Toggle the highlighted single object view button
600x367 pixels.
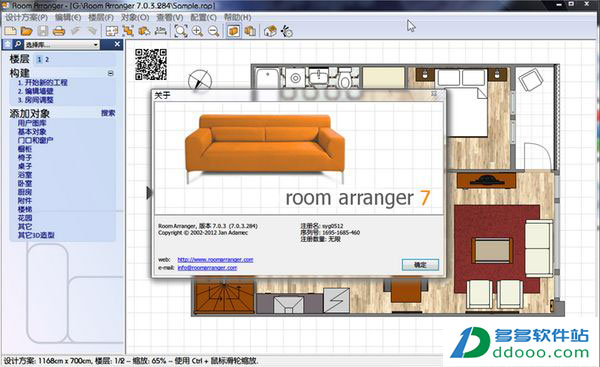[x=233, y=31]
